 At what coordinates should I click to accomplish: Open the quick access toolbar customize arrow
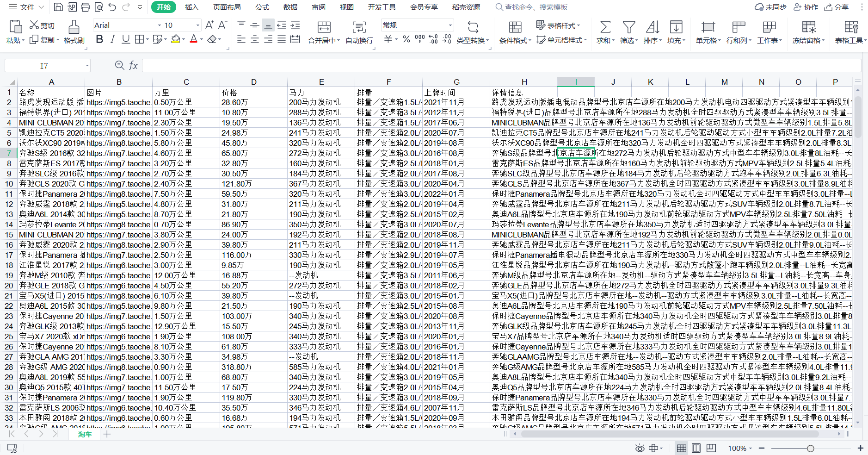140,7
